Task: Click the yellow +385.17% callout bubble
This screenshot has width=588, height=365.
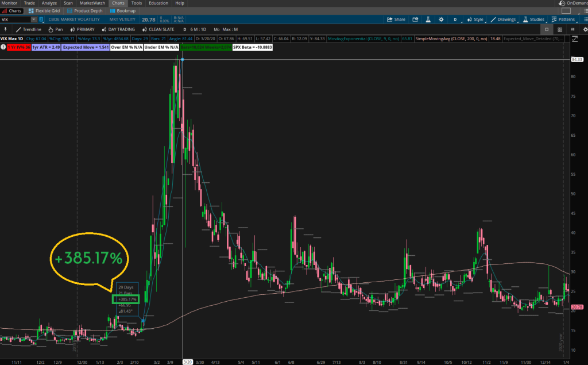Action: pos(88,259)
